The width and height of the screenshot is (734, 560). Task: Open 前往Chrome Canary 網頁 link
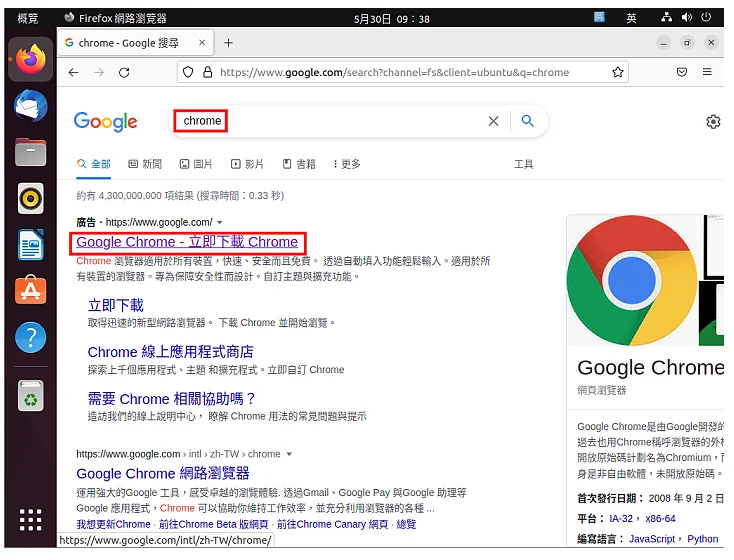point(332,524)
